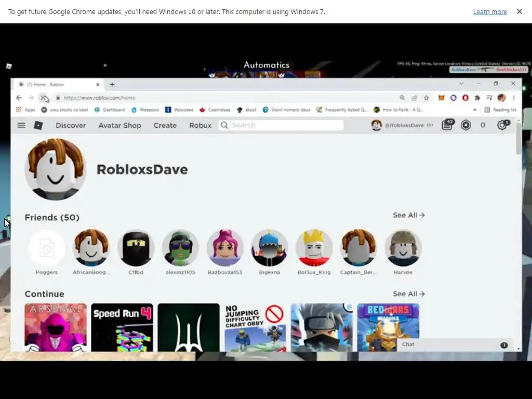
Task: Open the No Jumping Difficulty Chart Obby thumbnail
Action: (x=255, y=327)
